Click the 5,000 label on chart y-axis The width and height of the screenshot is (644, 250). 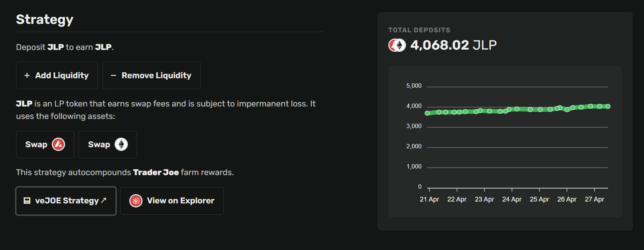coord(414,86)
